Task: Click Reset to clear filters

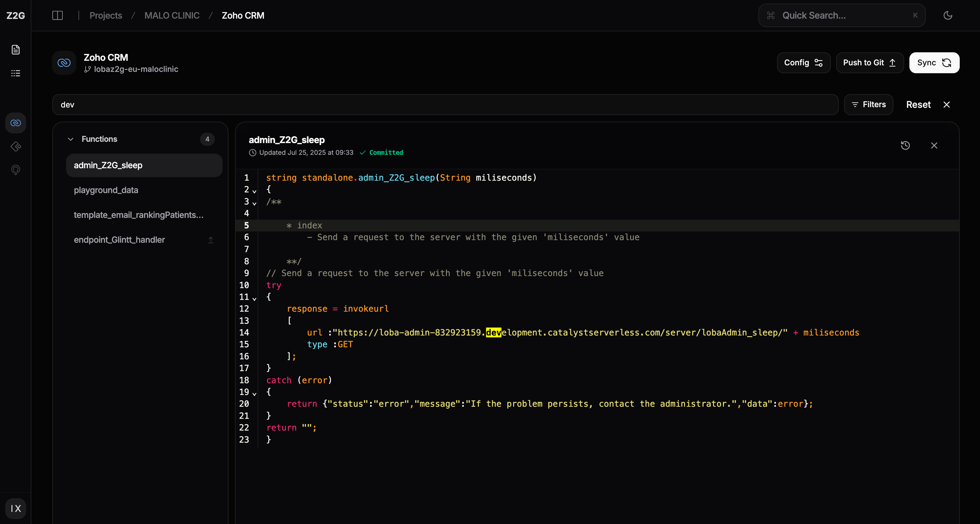Action: point(918,105)
